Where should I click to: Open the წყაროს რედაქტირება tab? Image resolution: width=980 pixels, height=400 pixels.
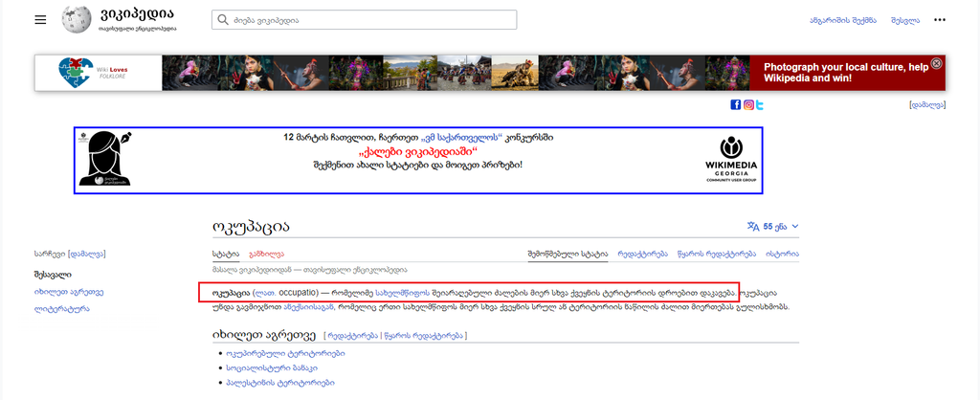[717, 255]
